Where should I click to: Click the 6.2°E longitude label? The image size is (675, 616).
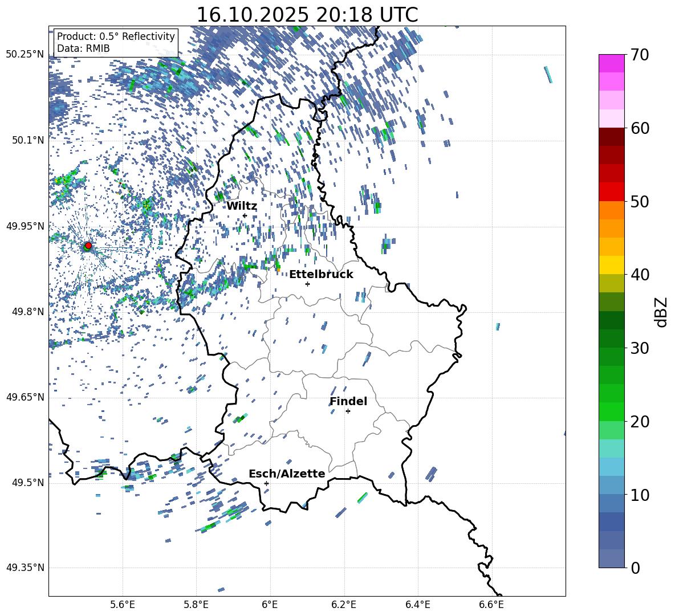344,605
